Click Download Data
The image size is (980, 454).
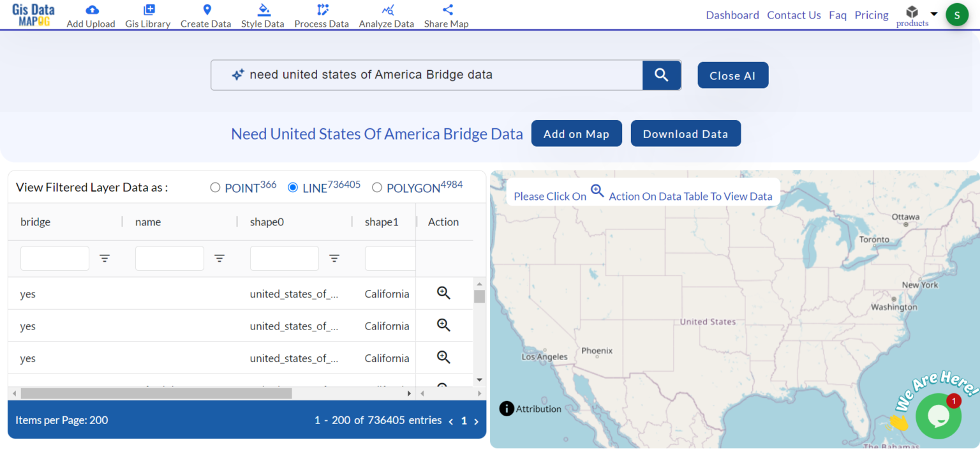685,133
